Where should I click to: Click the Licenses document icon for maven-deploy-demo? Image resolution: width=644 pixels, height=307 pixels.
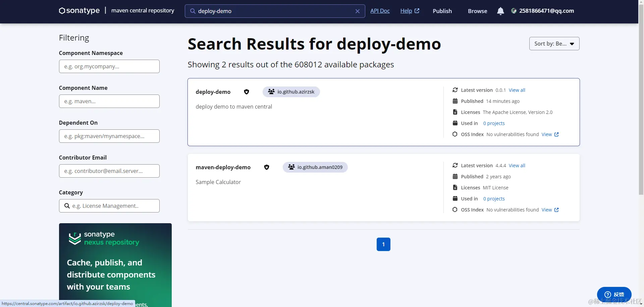[x=455, y=187]
